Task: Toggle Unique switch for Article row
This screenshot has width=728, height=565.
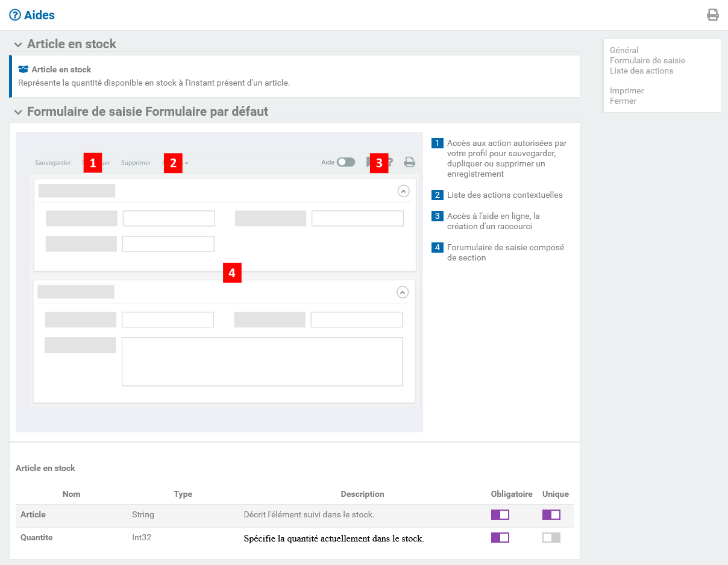Action: [x=551, y=514]
